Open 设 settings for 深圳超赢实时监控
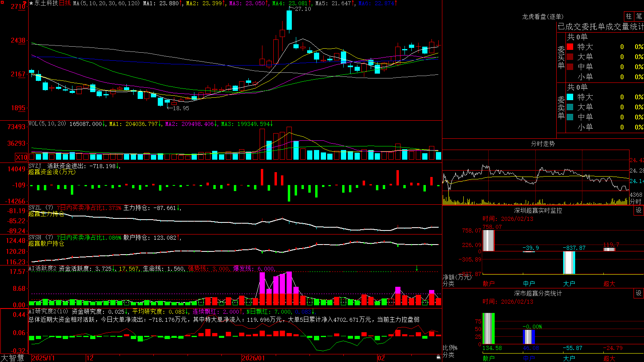The image size is (644, 362). [x=639, y=210]
